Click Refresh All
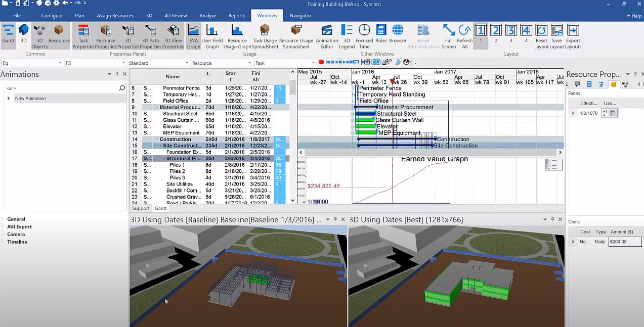Viewport: 644px width, 327px height. (x=464, y=36)
